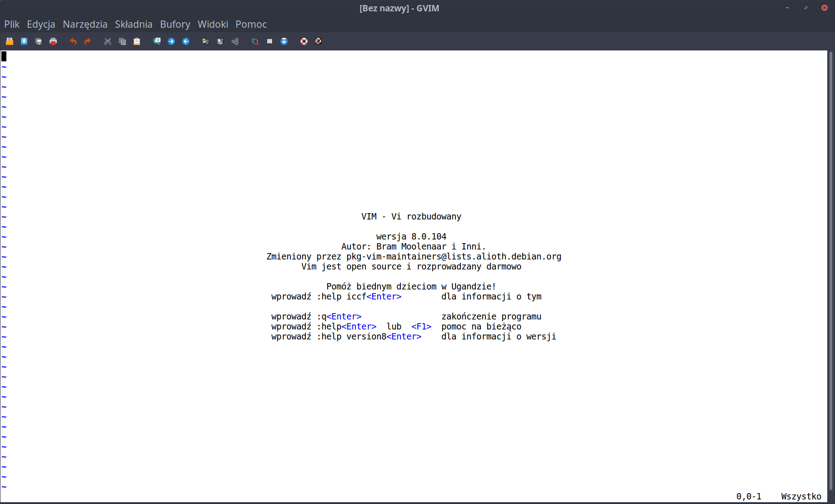Click 'dla informacji o wersji' text
This screenshot has height=504, width=835.
pyautogui.click(x=499, y=336)
